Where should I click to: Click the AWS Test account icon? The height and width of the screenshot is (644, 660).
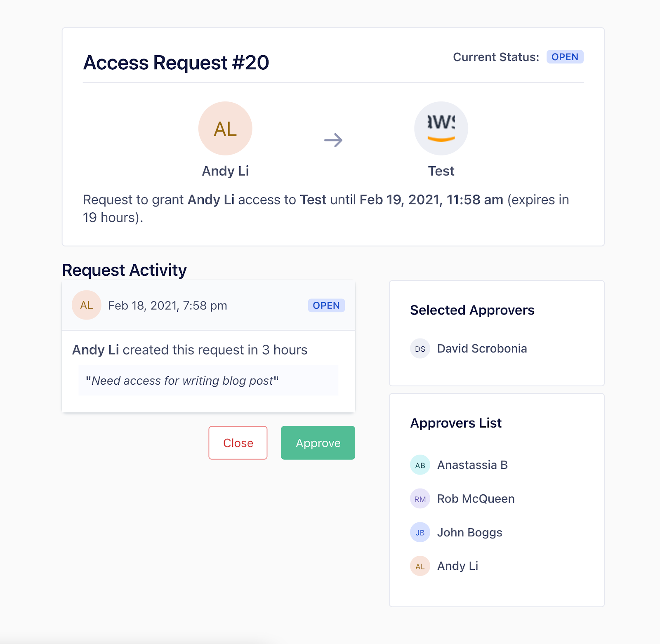coord(441,128)
